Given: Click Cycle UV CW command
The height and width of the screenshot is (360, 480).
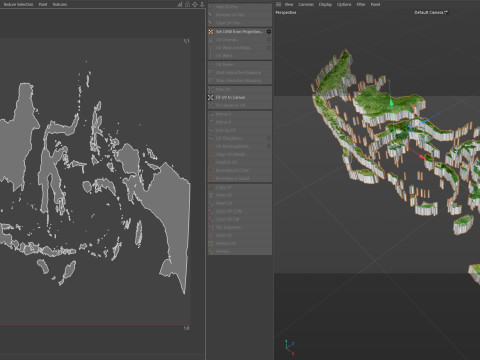Looking at the screenshot, I should point(240,219).
